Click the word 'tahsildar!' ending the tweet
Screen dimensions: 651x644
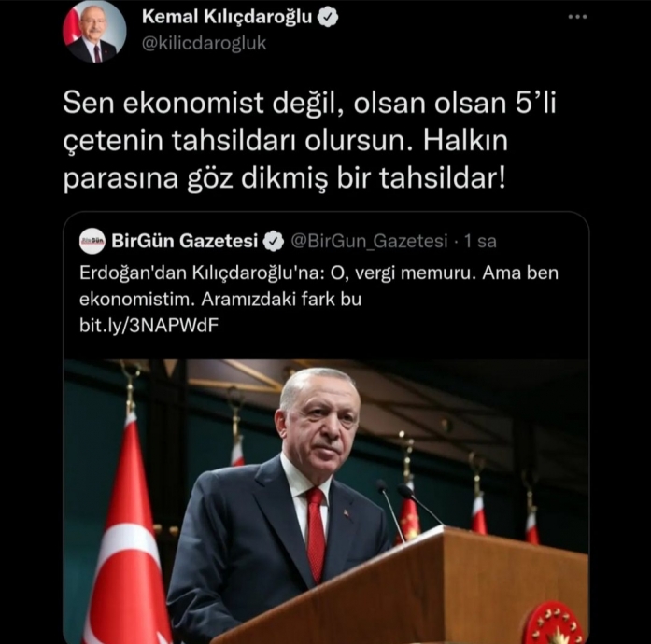coord(443,178)
